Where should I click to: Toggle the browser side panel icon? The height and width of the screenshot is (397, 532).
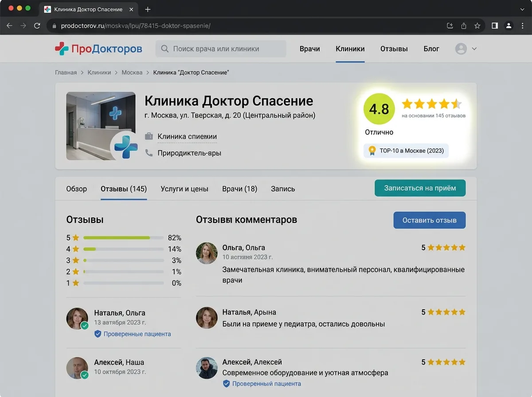point(495,26)
